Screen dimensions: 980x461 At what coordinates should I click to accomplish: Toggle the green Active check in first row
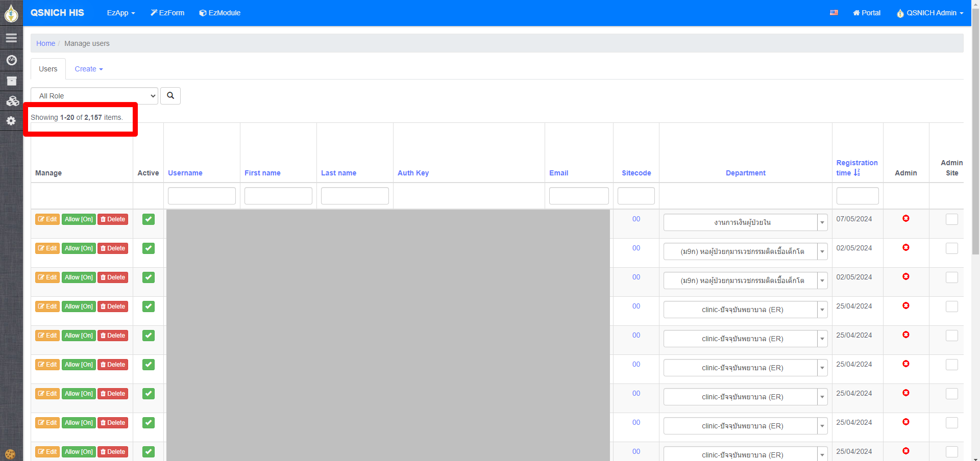(x=149, y=219)
